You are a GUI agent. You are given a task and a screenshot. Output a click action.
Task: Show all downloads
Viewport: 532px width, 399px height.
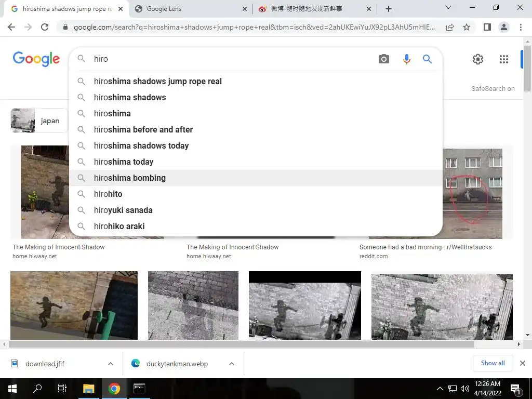[x=493, y=363]
